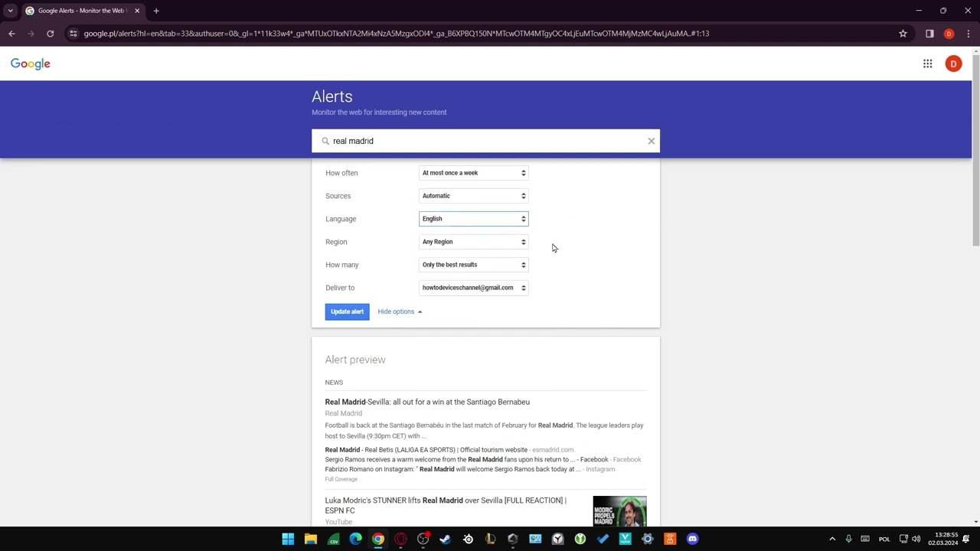The image size is (980, 551).
Task: Open the How many dropdown
Action: (x=473, y=265)
